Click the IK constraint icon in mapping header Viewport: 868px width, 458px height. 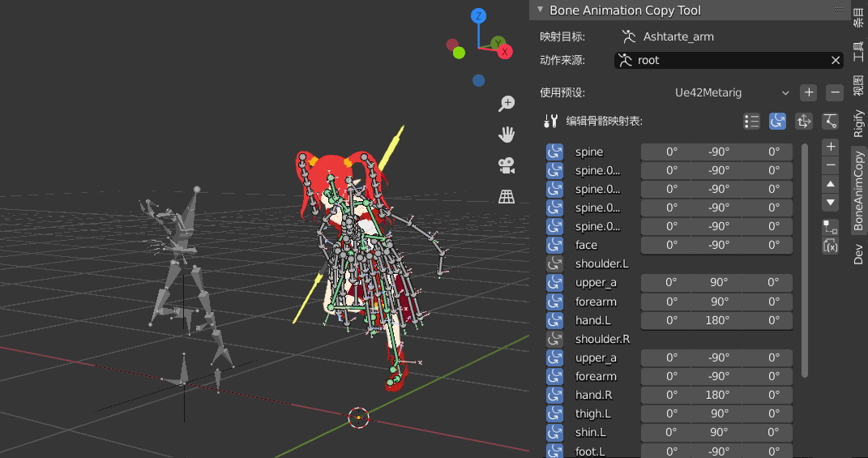click(829, 122)
